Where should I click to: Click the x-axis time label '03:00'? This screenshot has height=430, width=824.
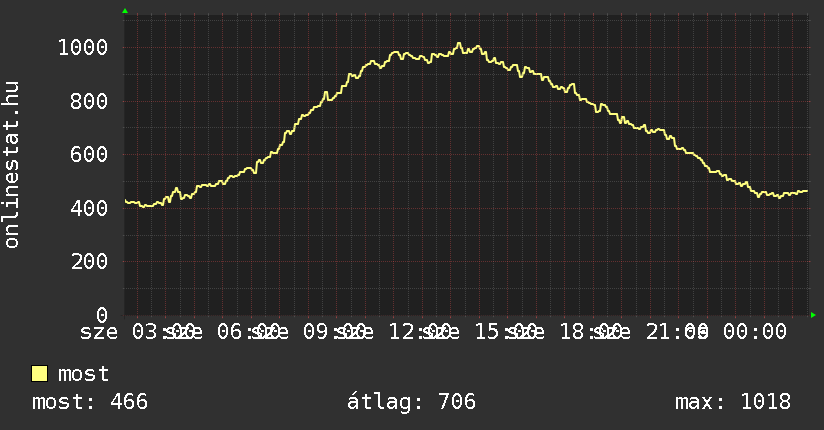163,332
